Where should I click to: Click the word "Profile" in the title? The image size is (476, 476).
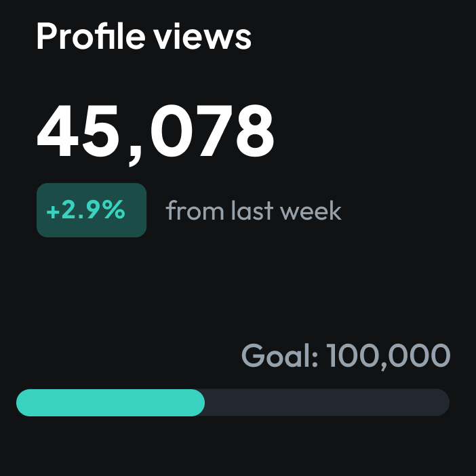[x=90, y=36]
